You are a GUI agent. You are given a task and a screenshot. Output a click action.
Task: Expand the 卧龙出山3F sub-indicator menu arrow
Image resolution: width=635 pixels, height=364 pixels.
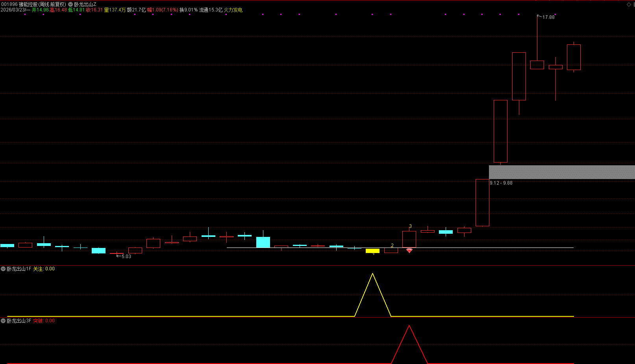[x=3, y=321]
